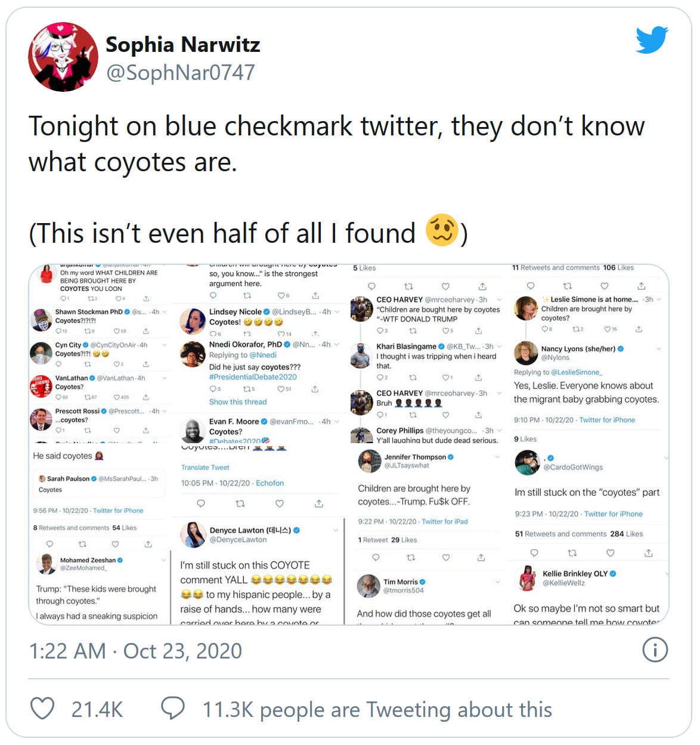Click the 21.4K likes count

[x=97, y=710]
